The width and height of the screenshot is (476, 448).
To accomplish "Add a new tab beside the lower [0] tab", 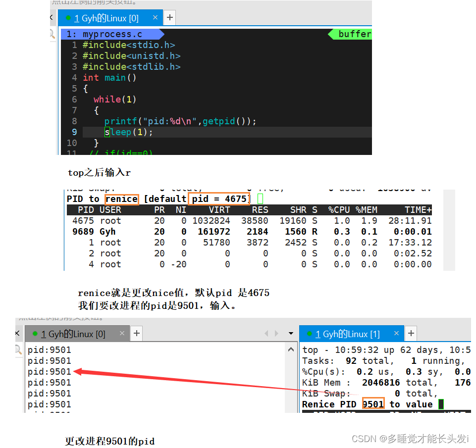I will (137, 333).
